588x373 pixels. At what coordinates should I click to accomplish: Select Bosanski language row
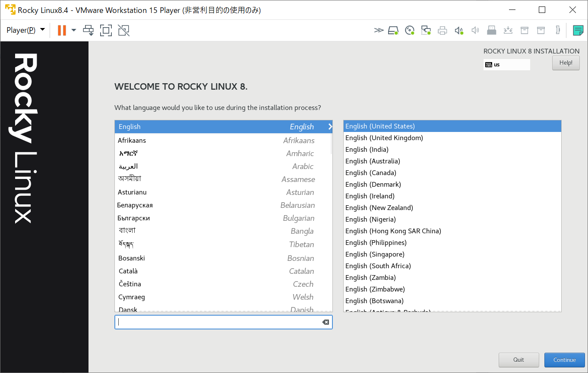[224, 258]
